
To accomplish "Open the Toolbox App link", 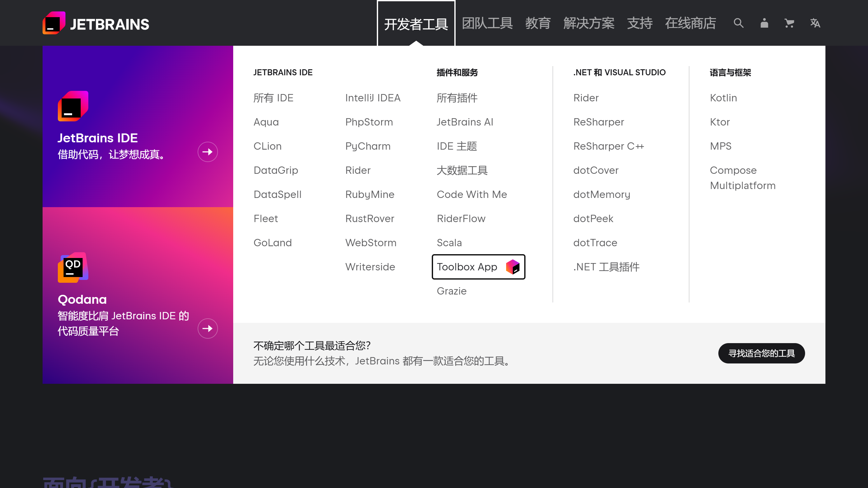I will pyautogui.click(x=478, y=267).
